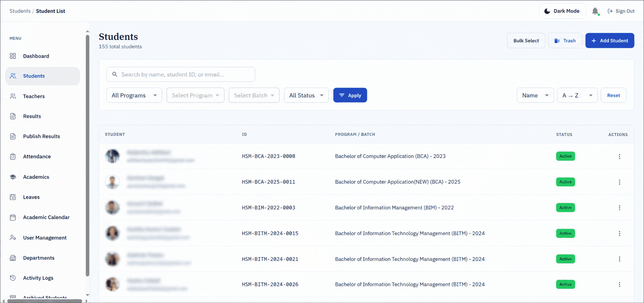Viewport: 644px width, 303px height.
Task: Open the Select Program dropdown
Action: [195, 95]
